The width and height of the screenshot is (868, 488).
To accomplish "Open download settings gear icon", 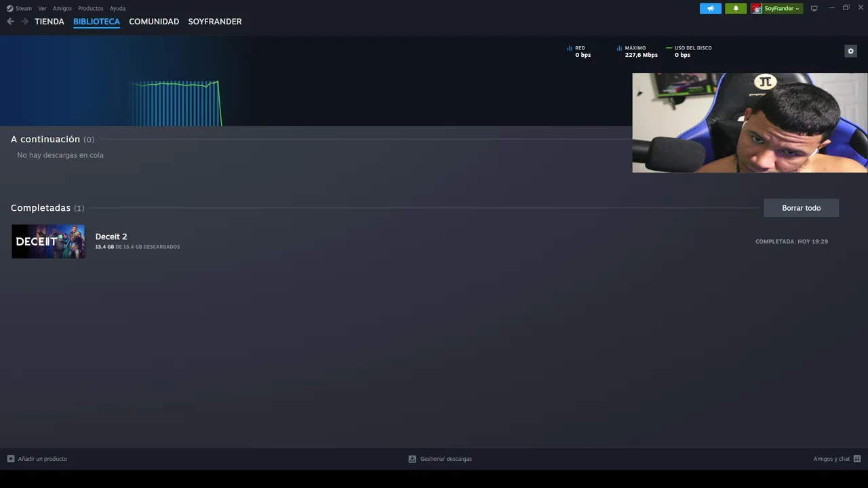I will click(850, 51).
